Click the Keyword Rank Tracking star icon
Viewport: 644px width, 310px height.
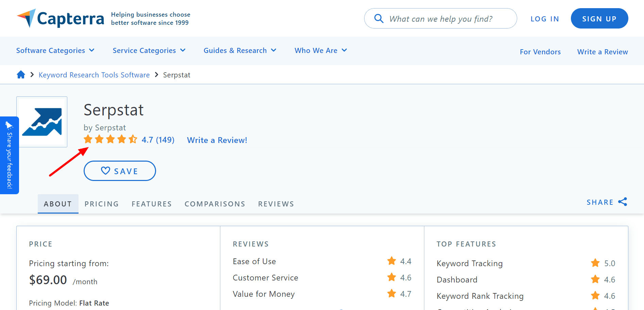595,296
